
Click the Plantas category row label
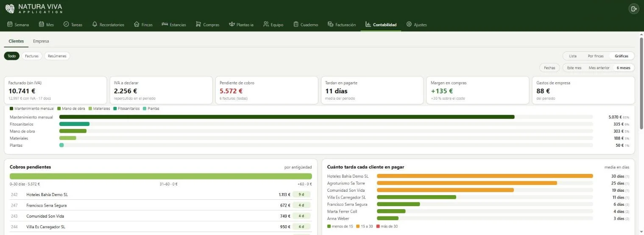point(16,145)
